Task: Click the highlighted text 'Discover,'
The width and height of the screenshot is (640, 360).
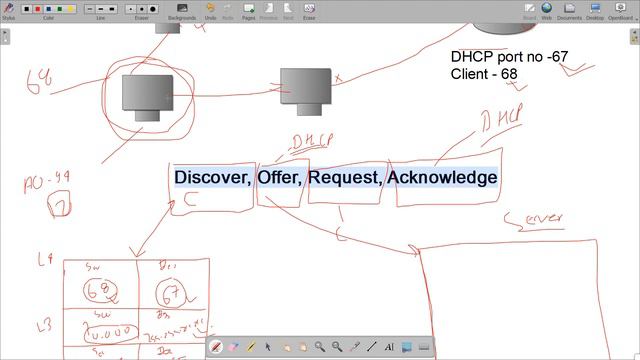Action: coord(213,178)
